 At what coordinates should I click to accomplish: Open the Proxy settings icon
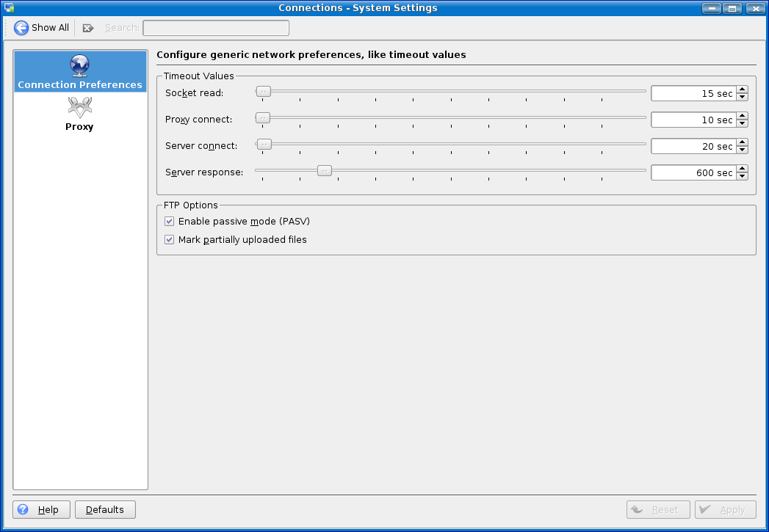coord(80,108)
